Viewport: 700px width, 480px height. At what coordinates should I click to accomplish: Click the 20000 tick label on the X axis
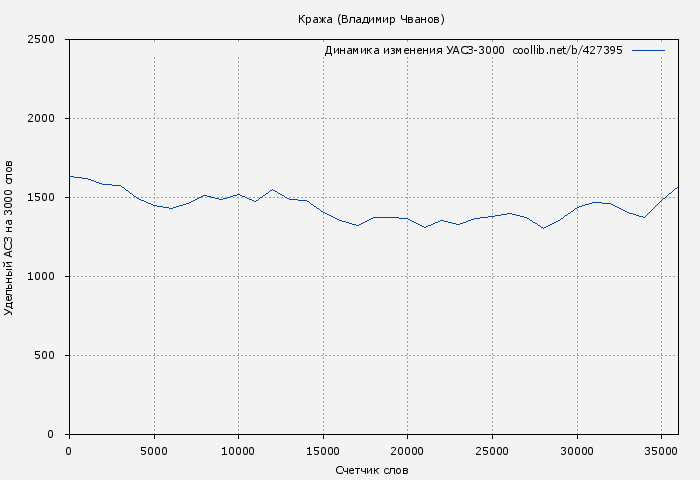coord(407,451)
